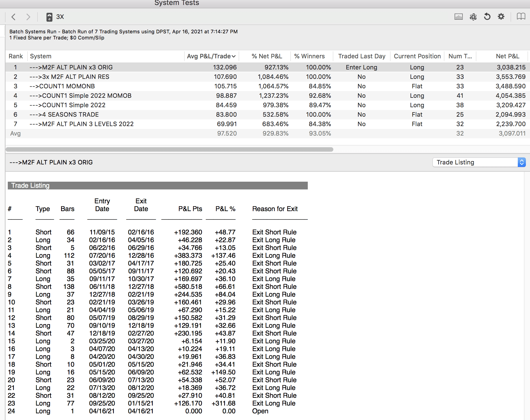
Task: Open the chart view icon in toolbar
Action: point(458,17)
